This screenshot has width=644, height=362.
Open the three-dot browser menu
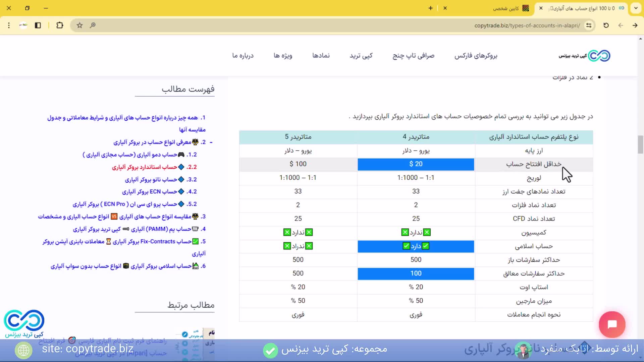(9, 25)
